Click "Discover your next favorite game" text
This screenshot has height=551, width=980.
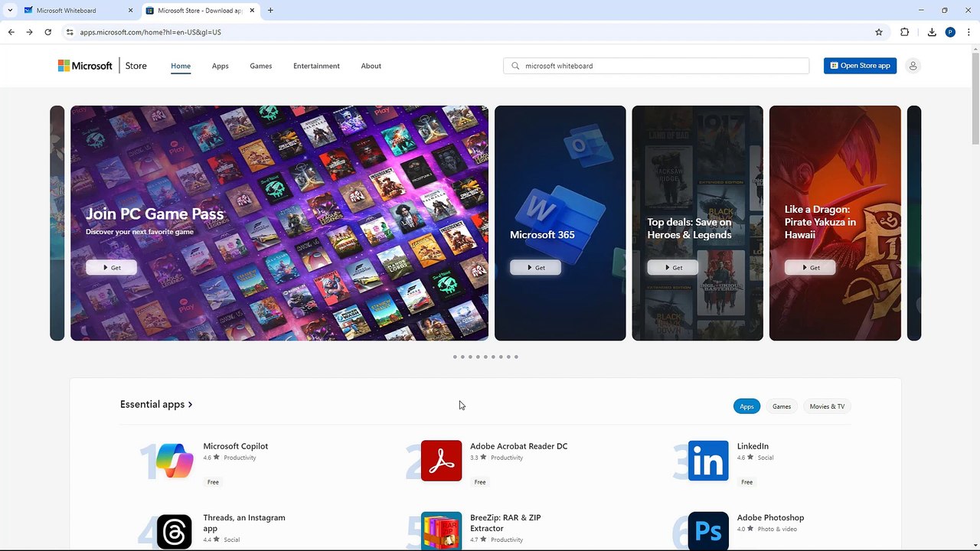(x=139, y=232)
